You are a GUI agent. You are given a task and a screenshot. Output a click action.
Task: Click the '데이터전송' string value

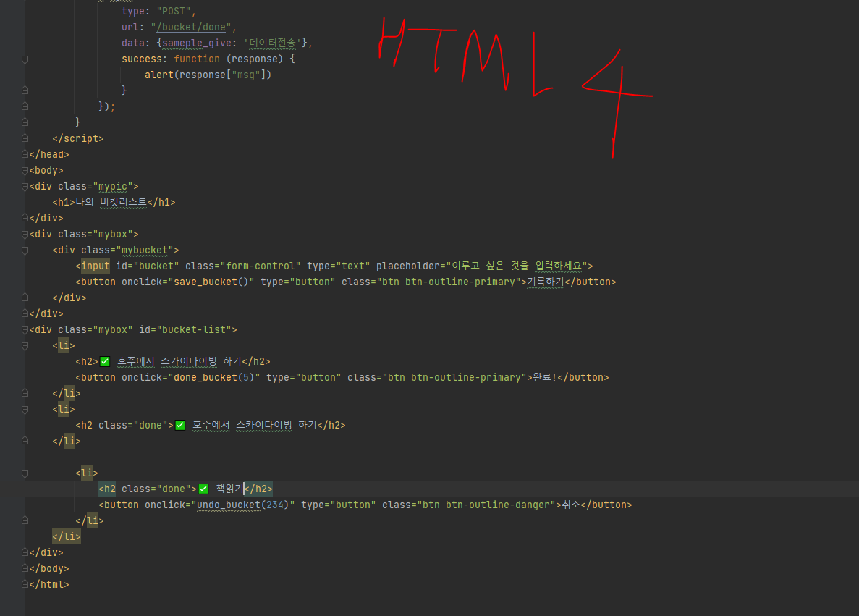[272, 43]
